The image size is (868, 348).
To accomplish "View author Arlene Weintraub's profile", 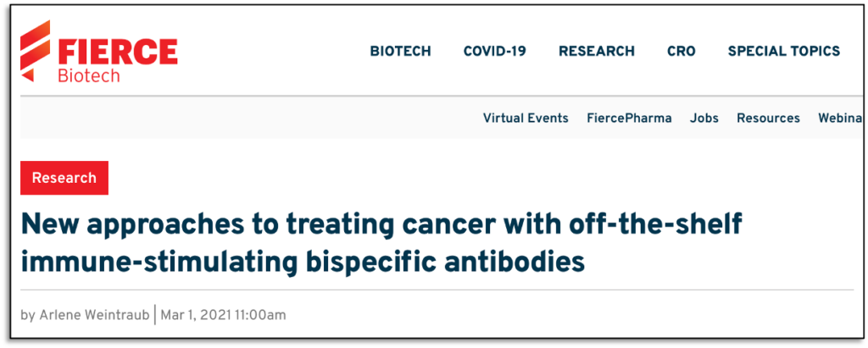I will pyautogui.click(x=93, y=315).
